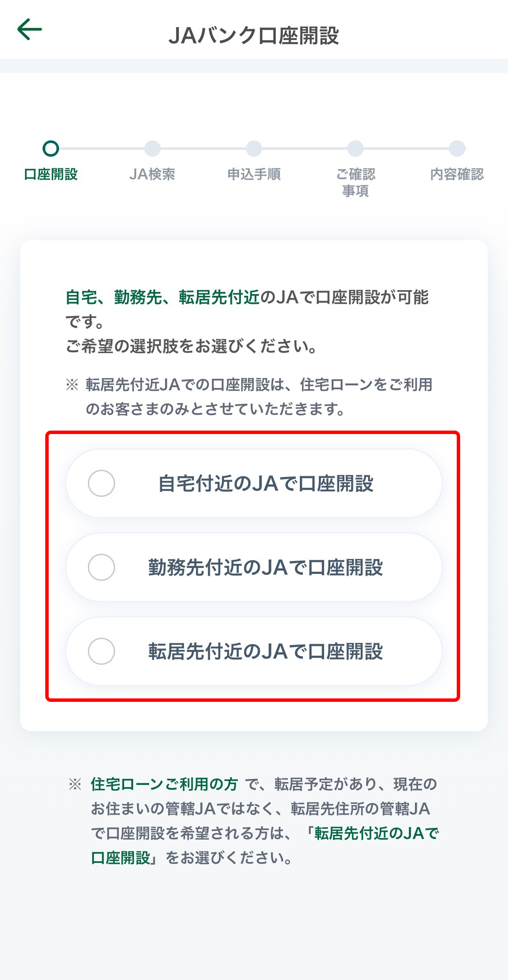
Task: Click the green 自宅、勤務先、転居先付近 heading text
Action: click(163, 297)
